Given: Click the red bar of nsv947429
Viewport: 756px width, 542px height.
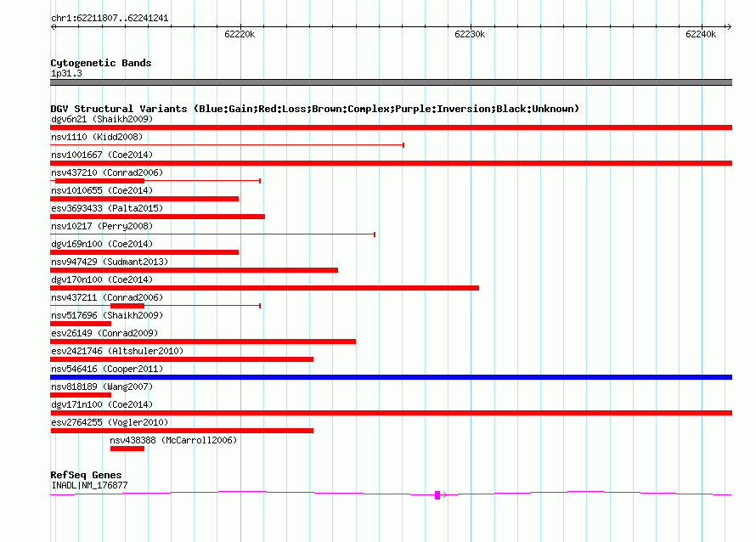Looking at the screenshot, I should [x=194, y=270].
